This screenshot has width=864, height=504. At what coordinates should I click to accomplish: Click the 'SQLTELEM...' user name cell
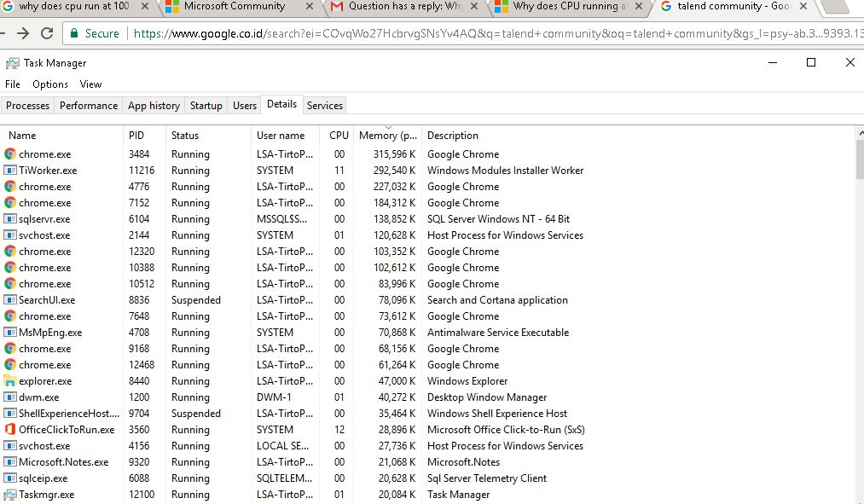click(x=284, y=478)
